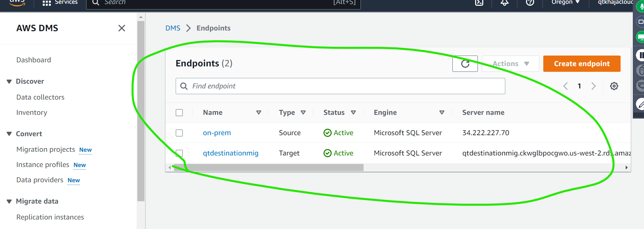This screenshot has height=229, width=644.
Task: Open the AWS Services grid menu
Action: (47, 3)
